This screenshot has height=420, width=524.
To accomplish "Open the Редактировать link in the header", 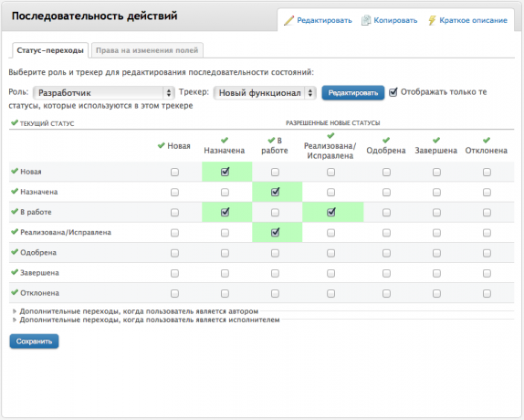I will [324, 20].
